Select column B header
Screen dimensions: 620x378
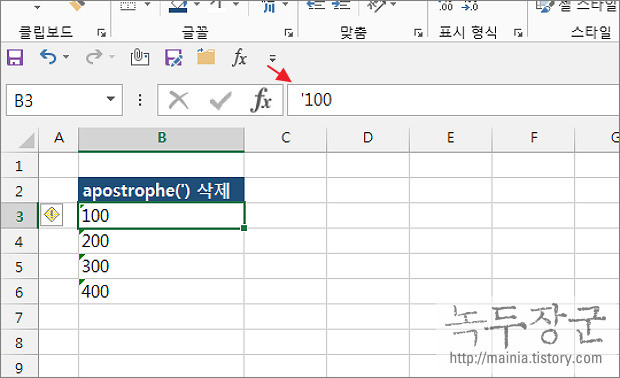point(161,138)
